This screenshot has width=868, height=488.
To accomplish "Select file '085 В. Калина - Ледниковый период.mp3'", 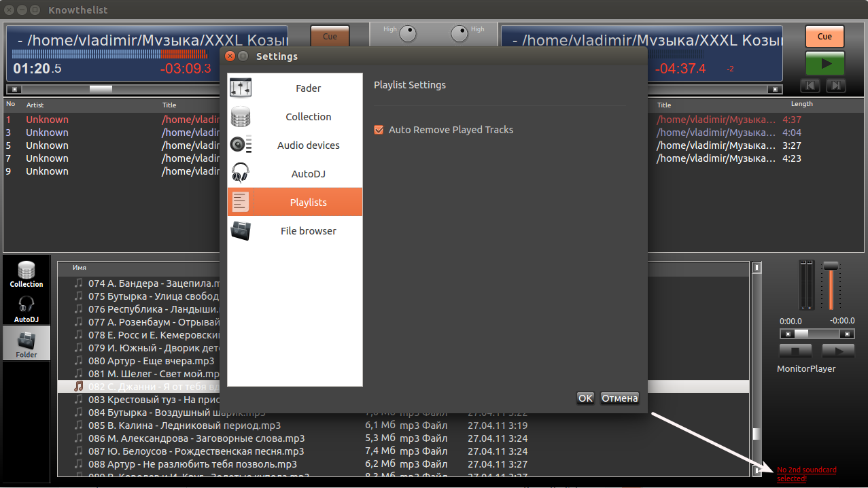I will click(184, 425).
